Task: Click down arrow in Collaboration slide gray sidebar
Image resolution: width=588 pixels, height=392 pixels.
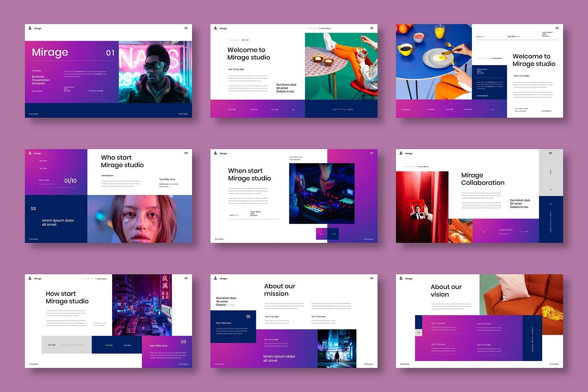Action: click(x=550, y=189)
